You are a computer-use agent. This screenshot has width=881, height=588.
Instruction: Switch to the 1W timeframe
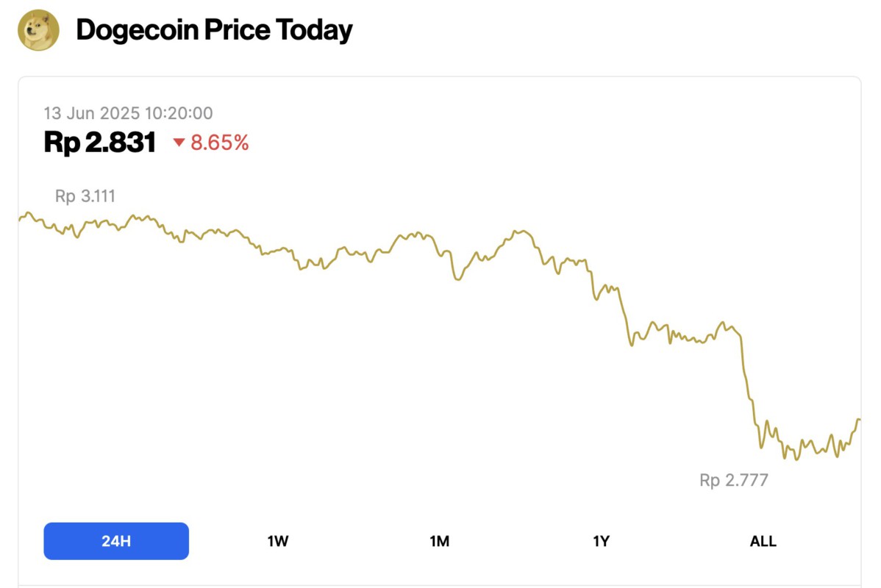point(278,540)
